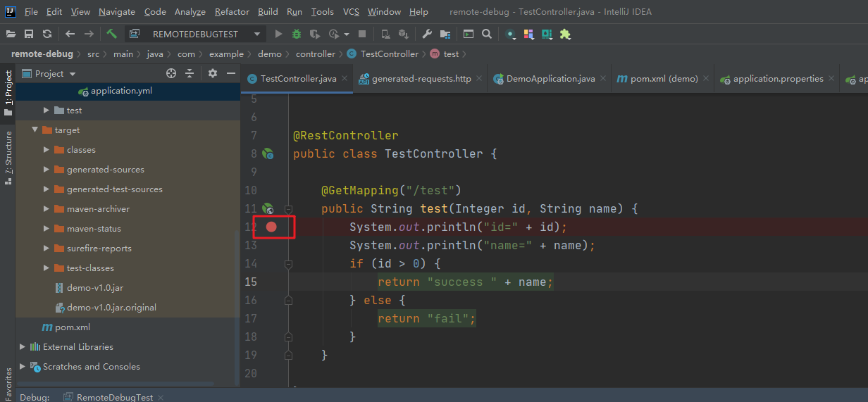Open the VCS menu
This screenshot has width=868, height=402.
351,12
